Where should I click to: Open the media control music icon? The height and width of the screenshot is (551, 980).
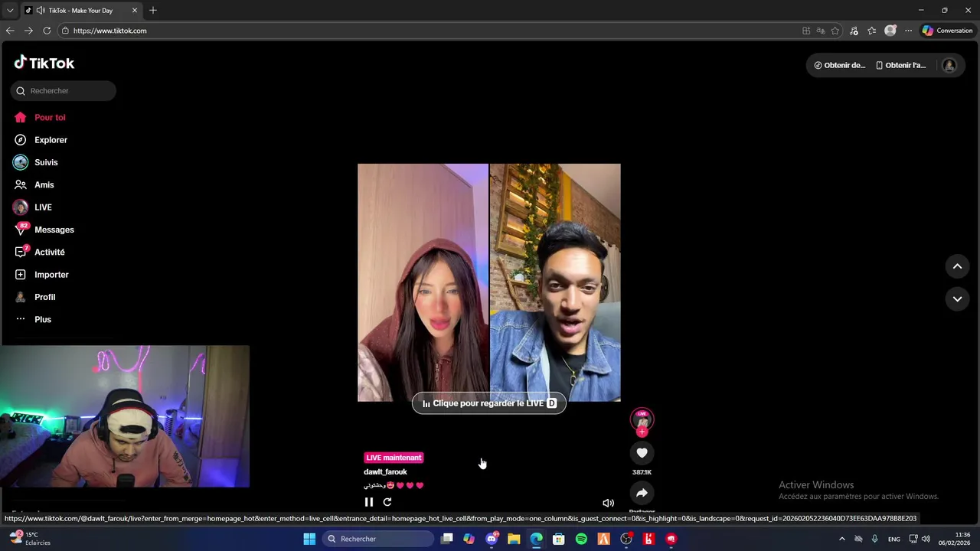coord(854,31)
